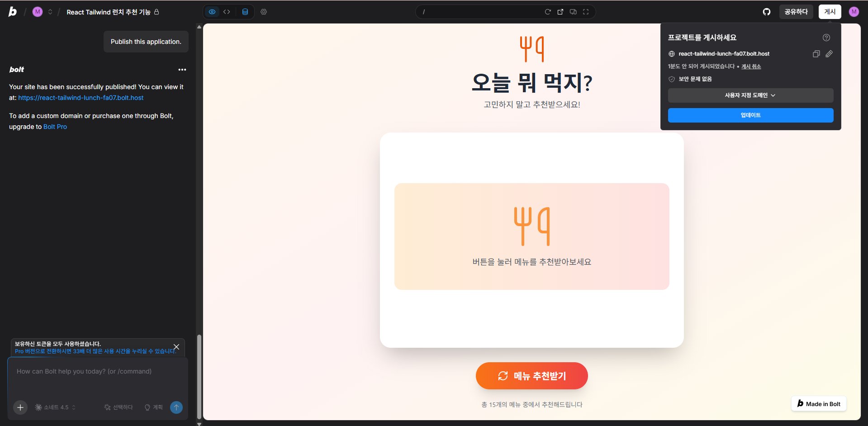Image resolution: width=868 pixels, height=426 pixels.
Task: Open the 소네트 4.5 model selector
Action: [55, 407]
